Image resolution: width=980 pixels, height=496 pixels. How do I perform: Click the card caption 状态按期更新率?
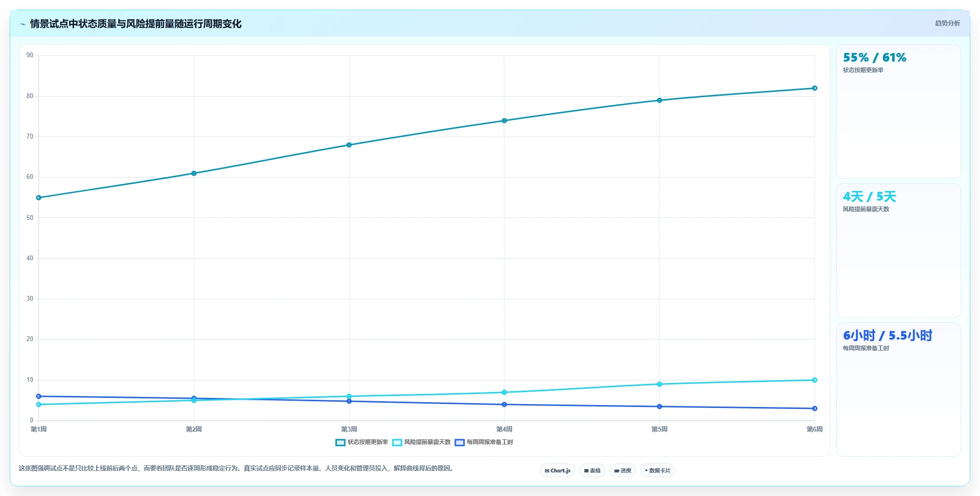point(863,70)
